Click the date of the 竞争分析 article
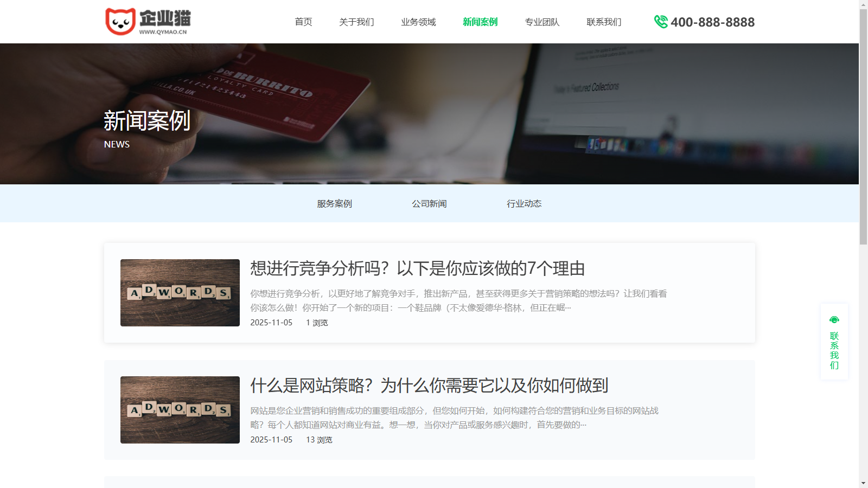 tap(271, 323)
